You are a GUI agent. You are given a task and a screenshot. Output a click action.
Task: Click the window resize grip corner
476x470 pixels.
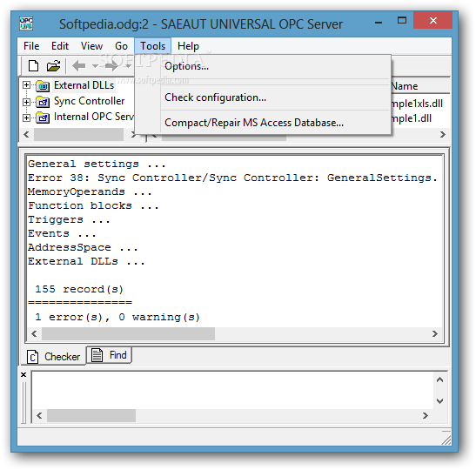[446, 439]
